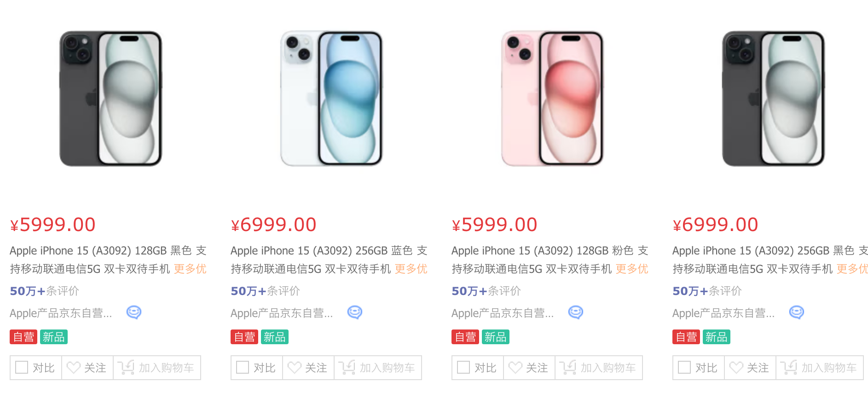Click chat icon for black 128GB iPhone seller

click(134, 312)
